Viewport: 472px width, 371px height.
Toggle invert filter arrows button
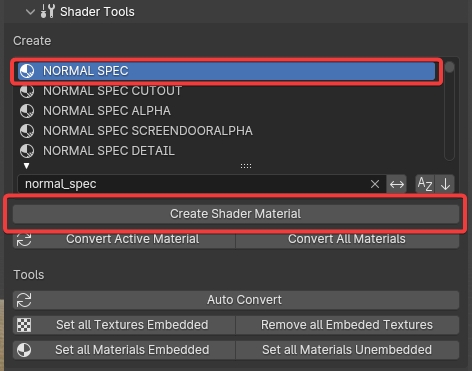(x=397, y=184)
